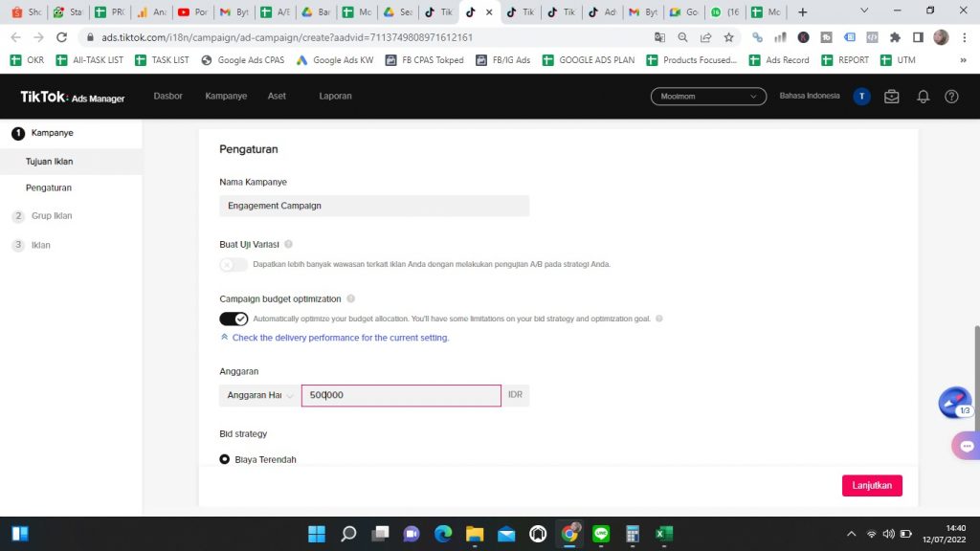The height and width of the screenshot is (551, 980).
Task: Expand the Anggaran Harian budget type dropdown
Action: click(259, 395)
